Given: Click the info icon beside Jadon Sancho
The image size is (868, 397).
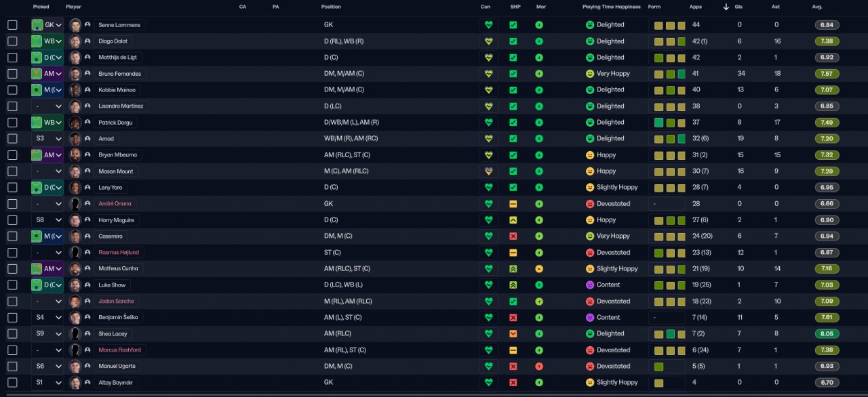Looking at the screenshot, I should [87, 301].
